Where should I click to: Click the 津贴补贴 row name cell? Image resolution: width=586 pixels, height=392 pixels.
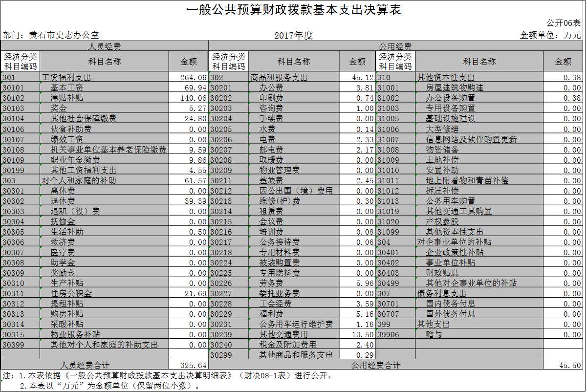tap(104, 98)
